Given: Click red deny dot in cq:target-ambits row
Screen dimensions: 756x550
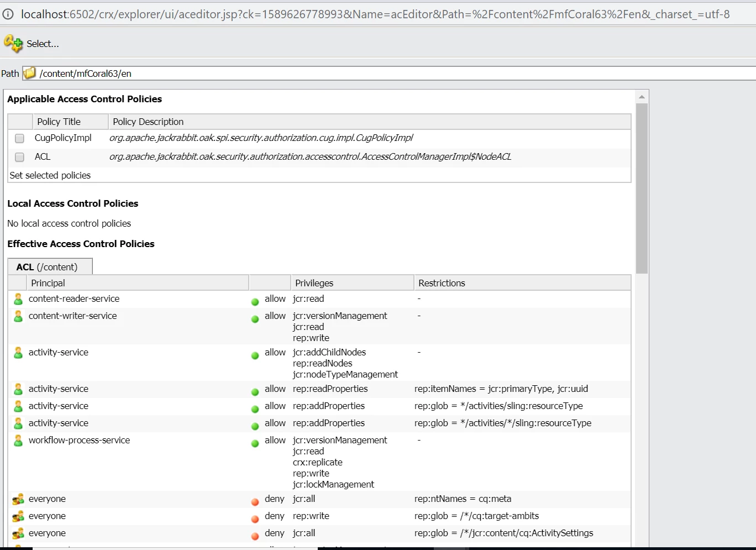Looking at the screenshot, I should [x=255, y=519].
